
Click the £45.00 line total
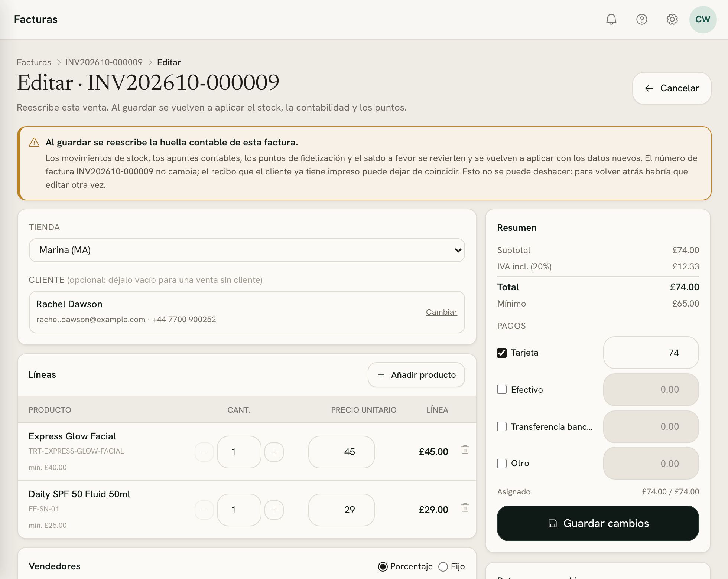[433, 452]
